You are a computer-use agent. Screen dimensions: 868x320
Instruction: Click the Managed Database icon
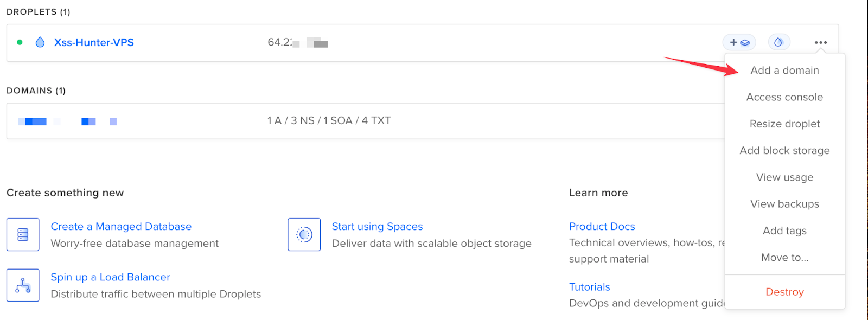pos(23,235)
